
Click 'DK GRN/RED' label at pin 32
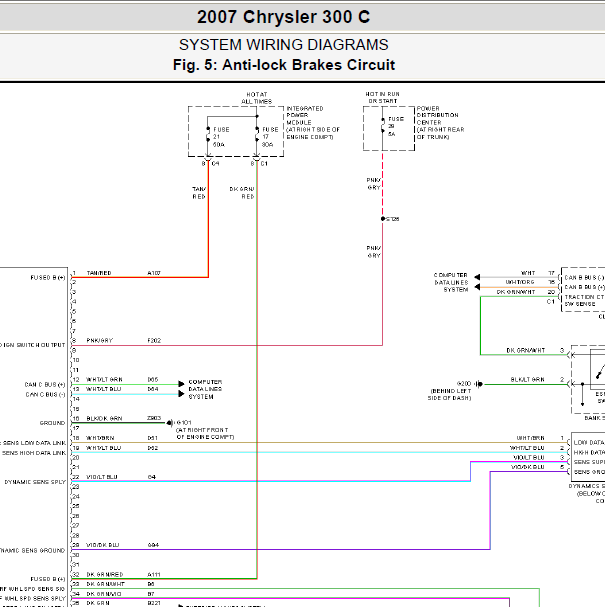point(105,574)
